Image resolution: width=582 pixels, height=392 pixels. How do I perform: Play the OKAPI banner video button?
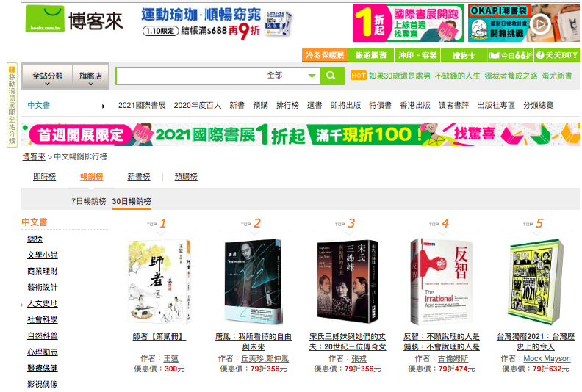click(x=539, y=24)
